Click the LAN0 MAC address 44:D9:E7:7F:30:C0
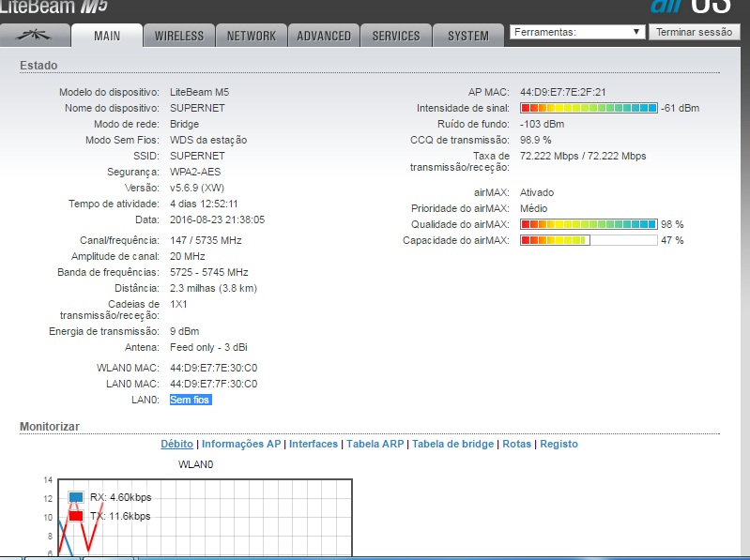750x560 pixels. coord(213,384)
